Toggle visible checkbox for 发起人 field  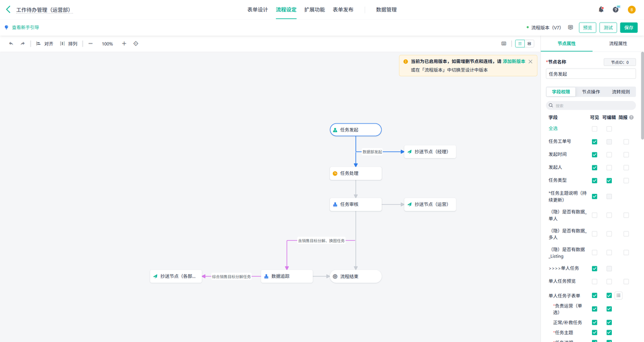pos(594,168)
